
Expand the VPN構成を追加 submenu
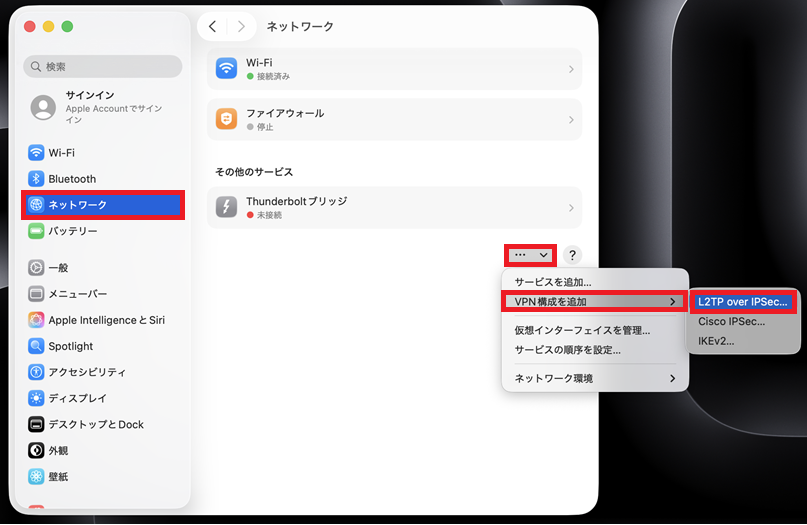(x=594, y=301)
